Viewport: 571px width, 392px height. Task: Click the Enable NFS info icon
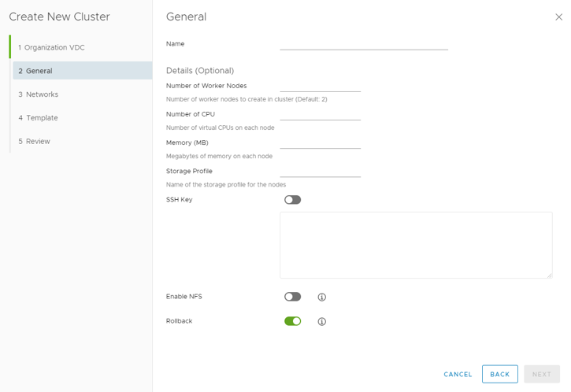pyautogui.click(x=321, y=298)
